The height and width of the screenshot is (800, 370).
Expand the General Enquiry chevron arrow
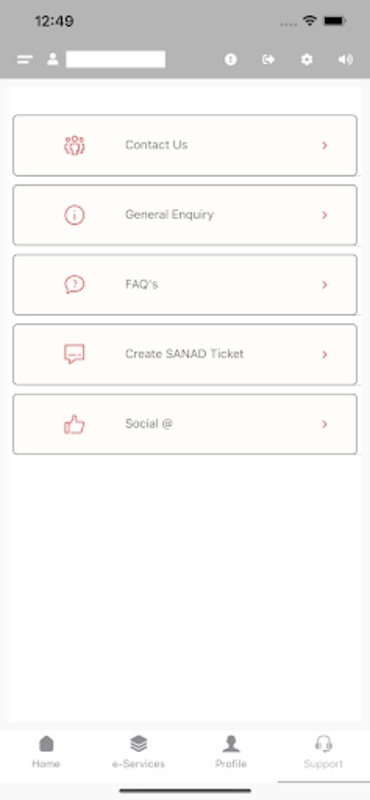point(324,215)
